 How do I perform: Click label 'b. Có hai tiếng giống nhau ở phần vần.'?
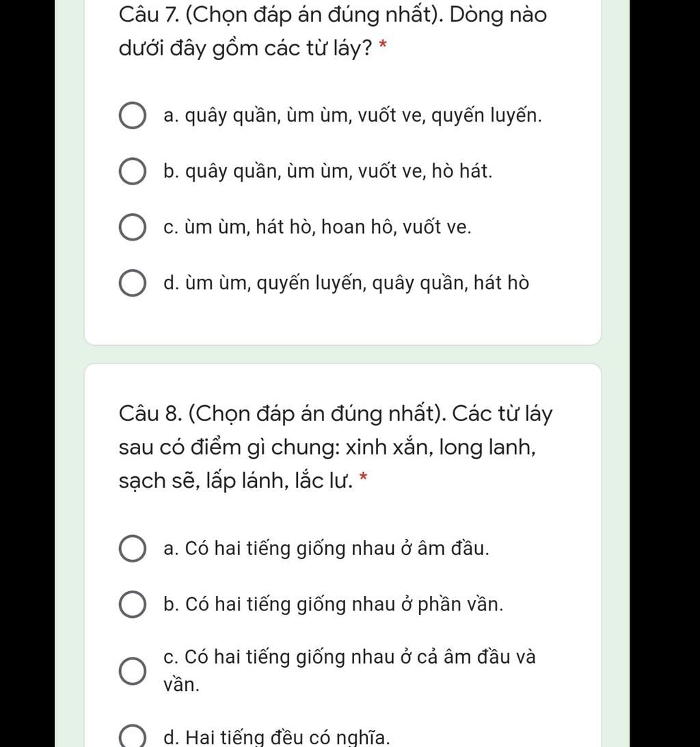point(333,605)
